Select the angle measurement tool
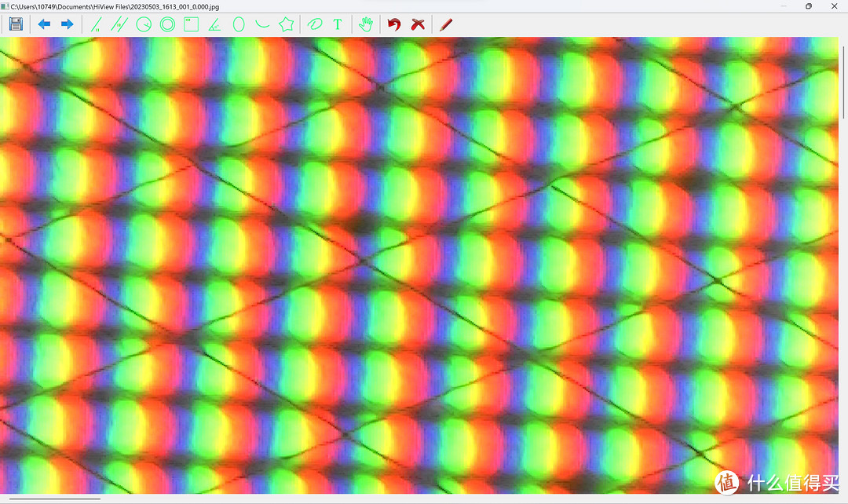The height and width of the screenshot is (504, 848). [214, 24]
